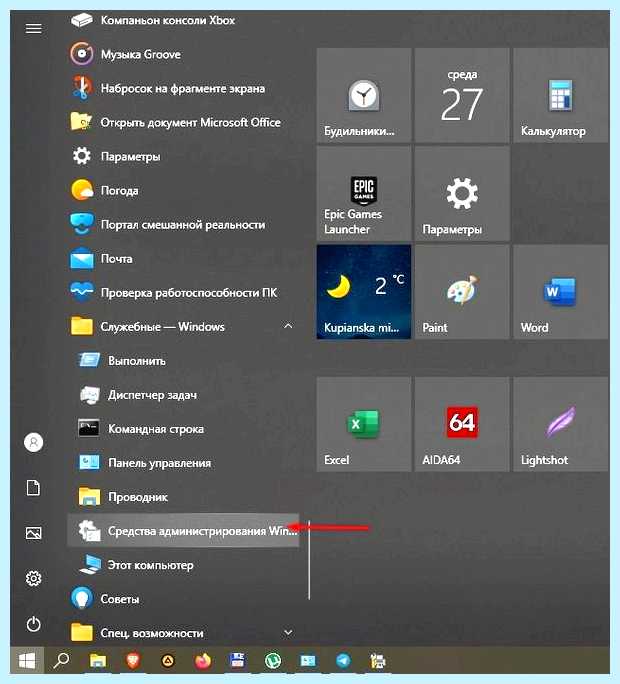Screen dimensions: 620x684
Task: Open the Kupianska weather tile
Action: click(x=364, y=292)
